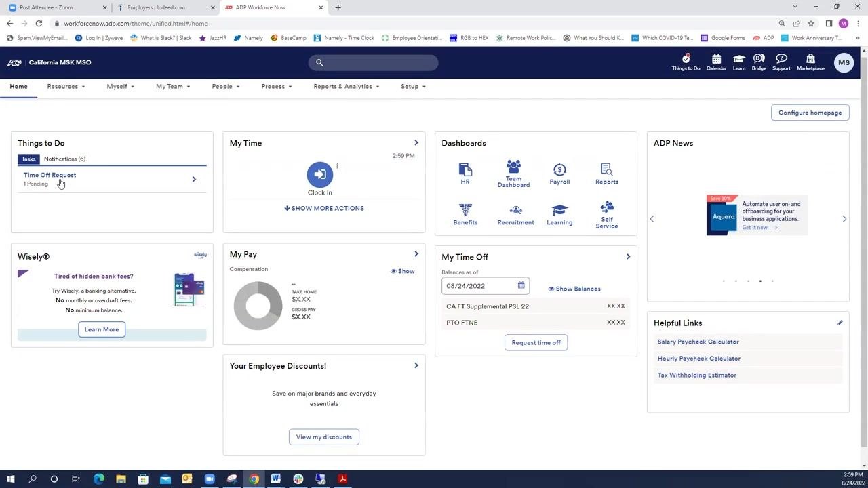Expand the Setup menu
868x488 pixels.
[x=413, y=87]
